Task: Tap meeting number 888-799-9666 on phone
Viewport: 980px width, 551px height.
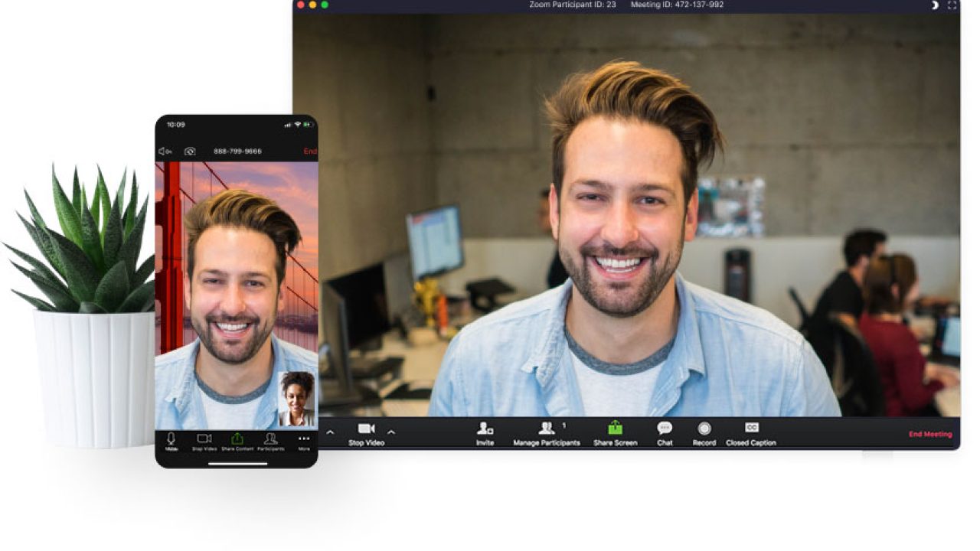Action: click(237, 152)
